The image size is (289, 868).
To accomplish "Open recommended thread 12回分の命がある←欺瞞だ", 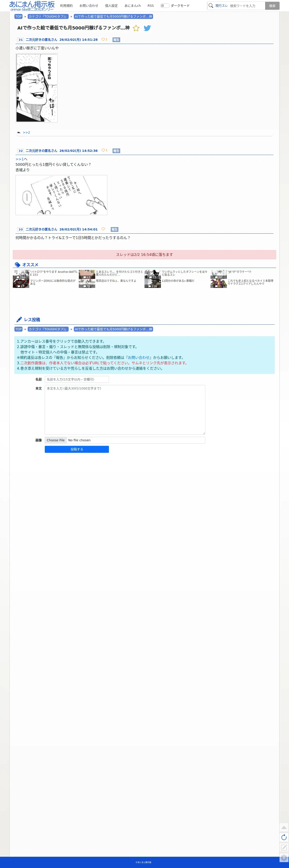I will tap(178, 281).
